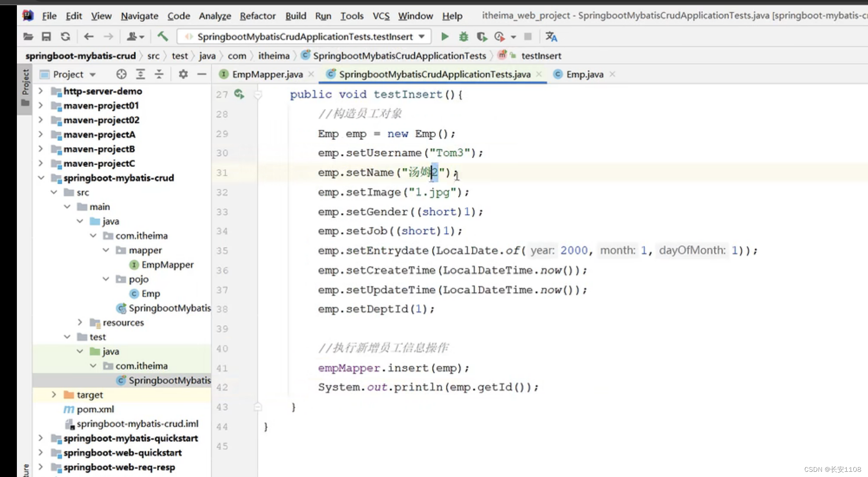
Task: Open the File menu
Action: point(49,16)
